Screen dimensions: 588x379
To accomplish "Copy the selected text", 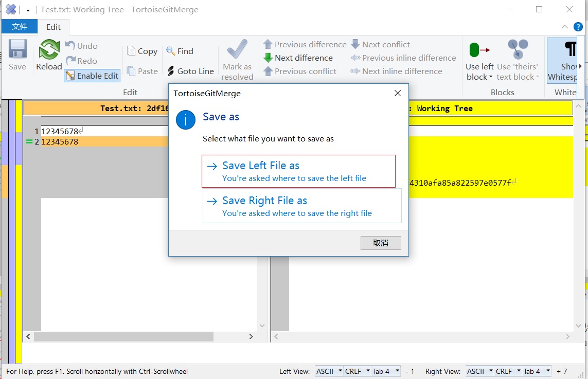I will 142,51.
